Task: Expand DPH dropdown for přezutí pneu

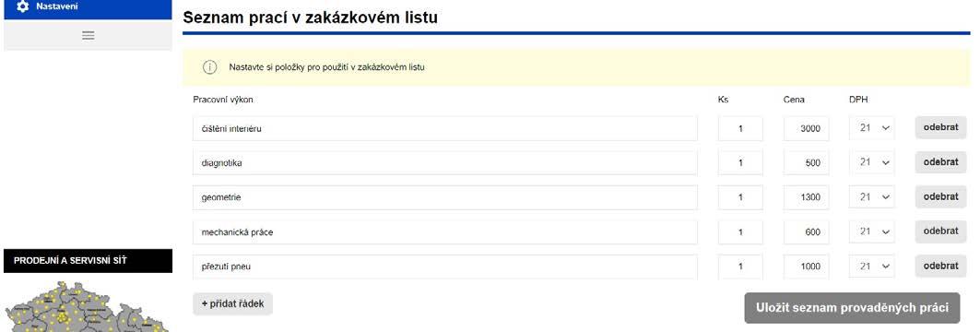Action: pyautogui.click(x=872, y=267)
